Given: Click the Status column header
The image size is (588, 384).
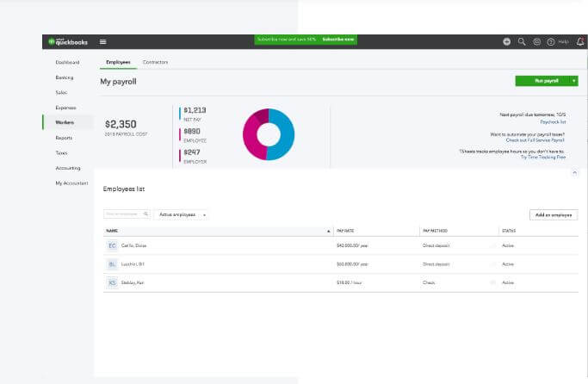Looking at the screenshot, I should (x=509, y=231).
